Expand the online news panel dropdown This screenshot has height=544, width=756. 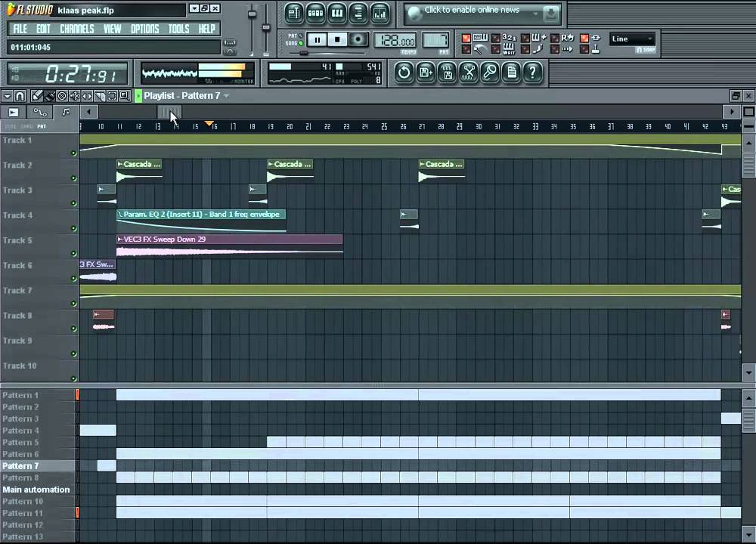535,14
